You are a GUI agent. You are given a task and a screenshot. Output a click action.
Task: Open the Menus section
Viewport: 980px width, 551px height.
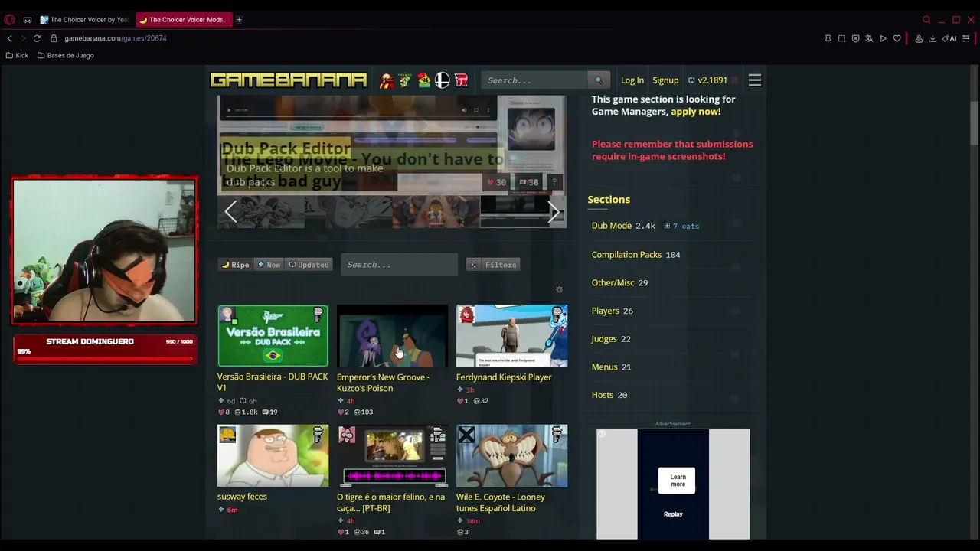tap(604, 367)
